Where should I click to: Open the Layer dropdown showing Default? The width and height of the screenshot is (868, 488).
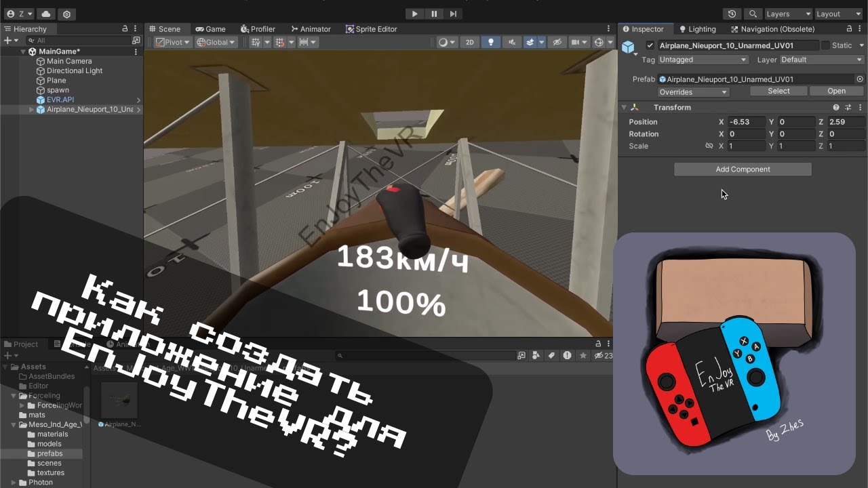(822, 60)
